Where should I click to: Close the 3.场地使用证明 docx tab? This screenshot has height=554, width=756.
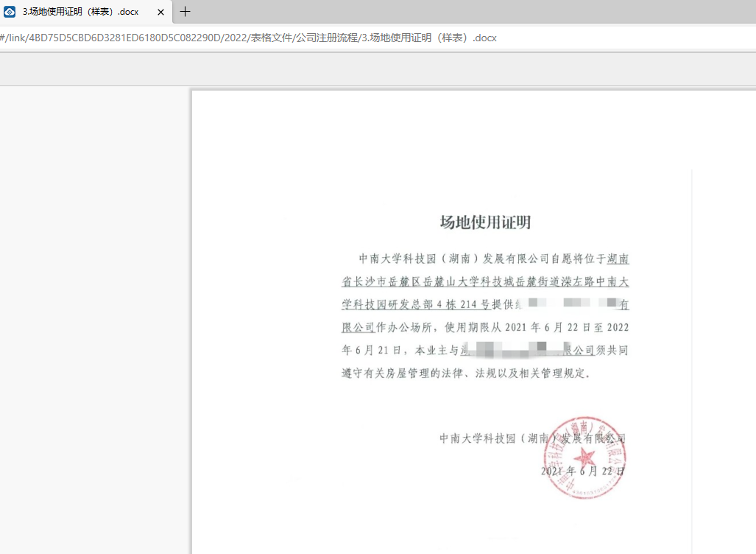pos(160,12)
